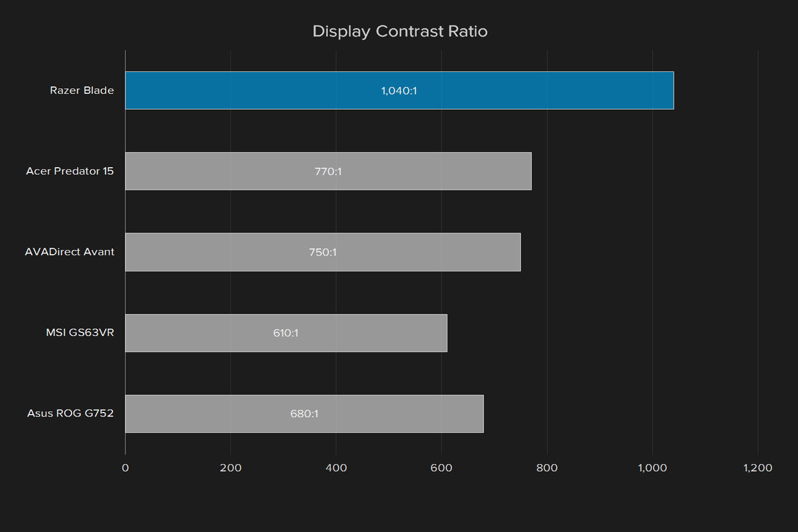Click the '0' x-axis tick label
The height and width of the screenshot is (532, 798).
click(125, 468)
